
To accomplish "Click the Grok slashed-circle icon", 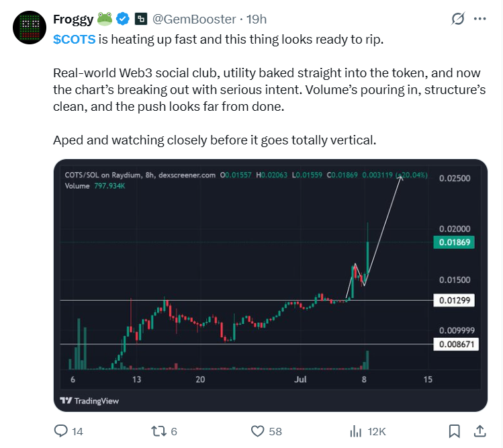I will click(458, 19).
